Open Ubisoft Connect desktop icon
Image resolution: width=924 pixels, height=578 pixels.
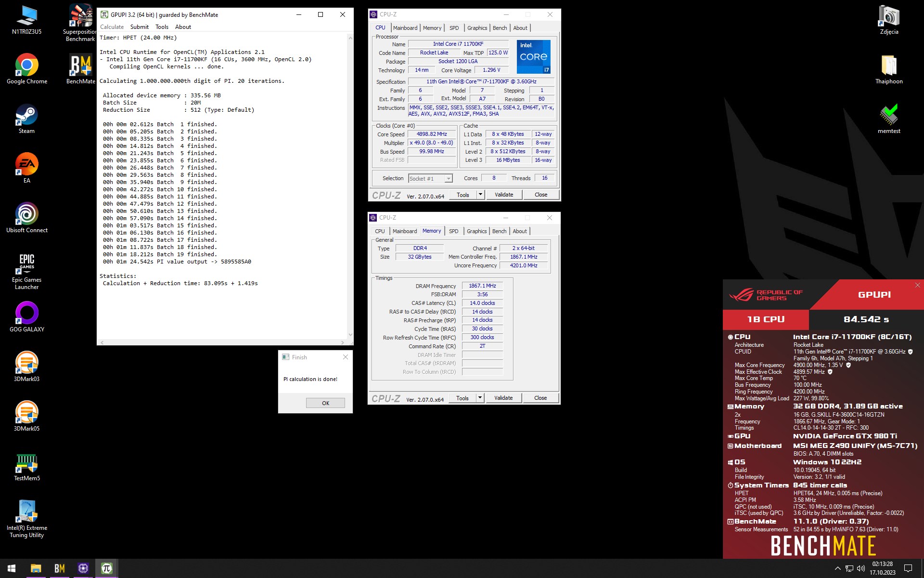coord(27,218)
